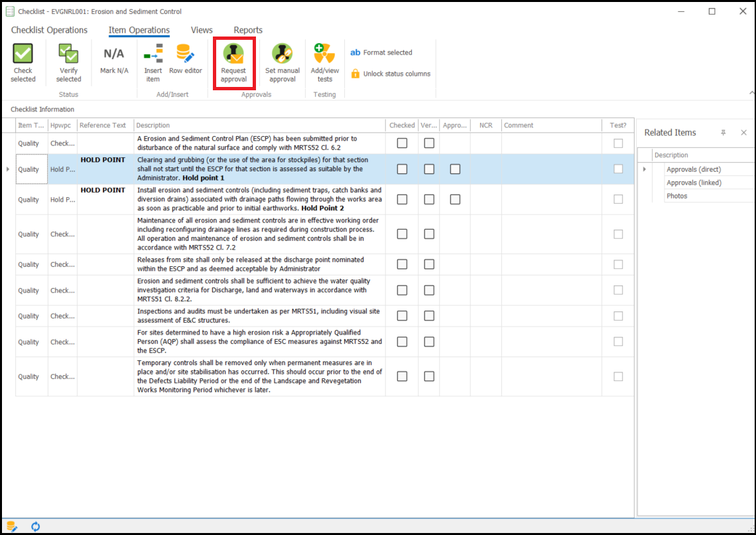Open Add/view tests
756x535 pixels.
[x=324, y=54]
